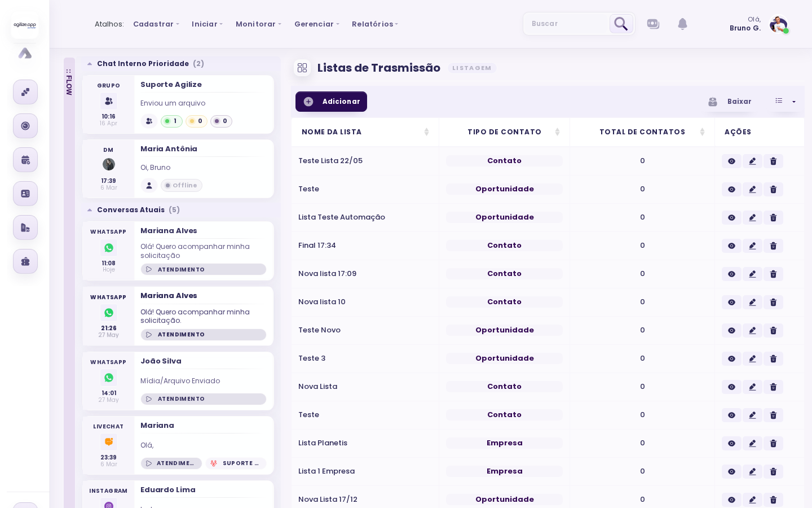Open the buildings/company sidebar icon
This screenshot has height=508, width=812.
click(25, 227)
